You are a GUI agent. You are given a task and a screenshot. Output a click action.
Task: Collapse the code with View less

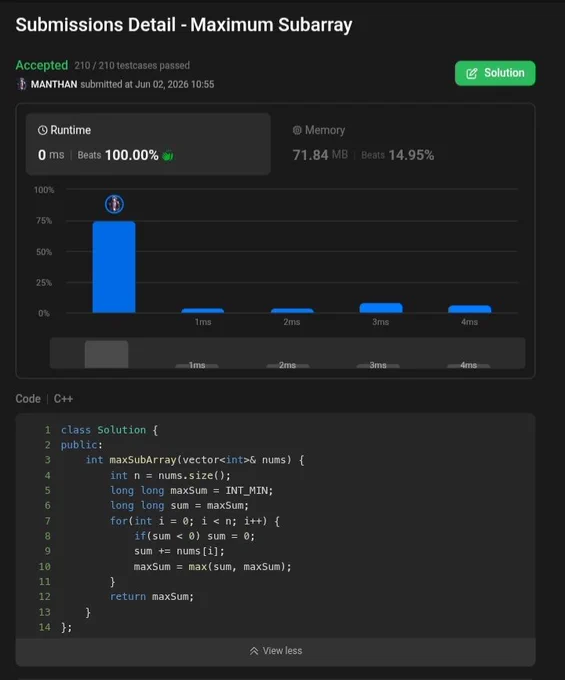pos(275,651)
